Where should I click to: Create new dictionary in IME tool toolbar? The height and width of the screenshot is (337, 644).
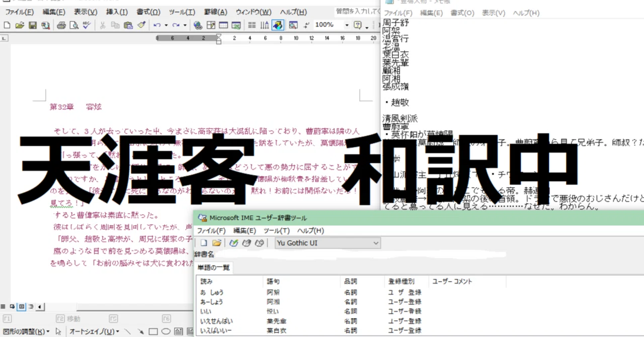point(203,243)
